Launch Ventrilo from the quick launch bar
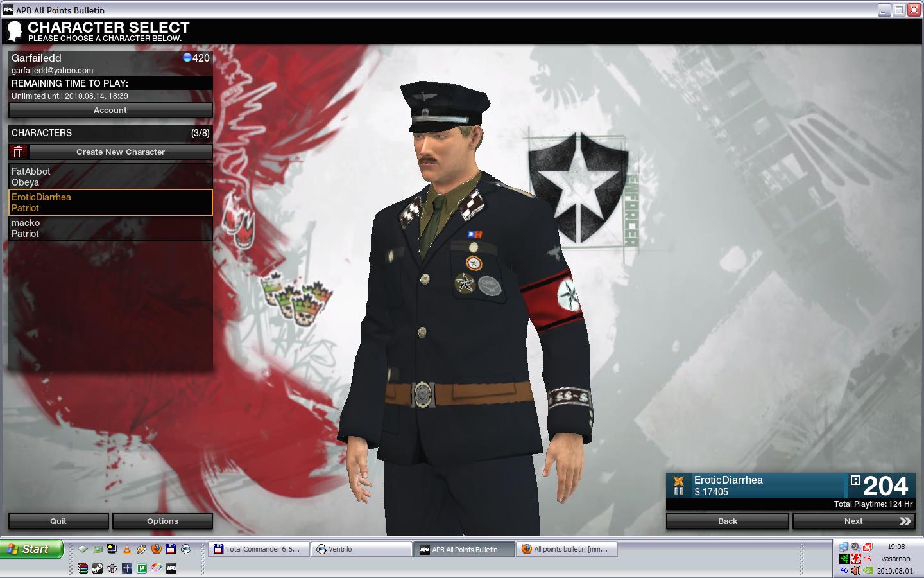 tap(185, 549)
